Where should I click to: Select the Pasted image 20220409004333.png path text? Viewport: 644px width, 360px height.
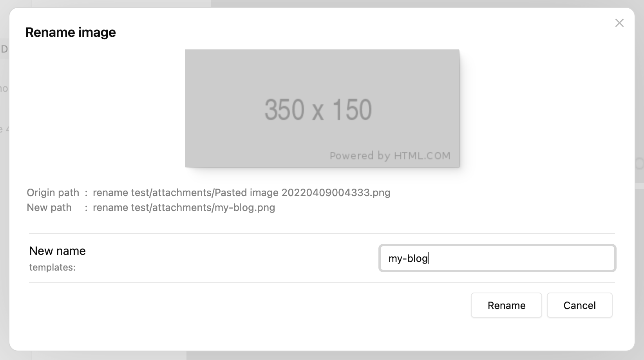pos(302,193)
